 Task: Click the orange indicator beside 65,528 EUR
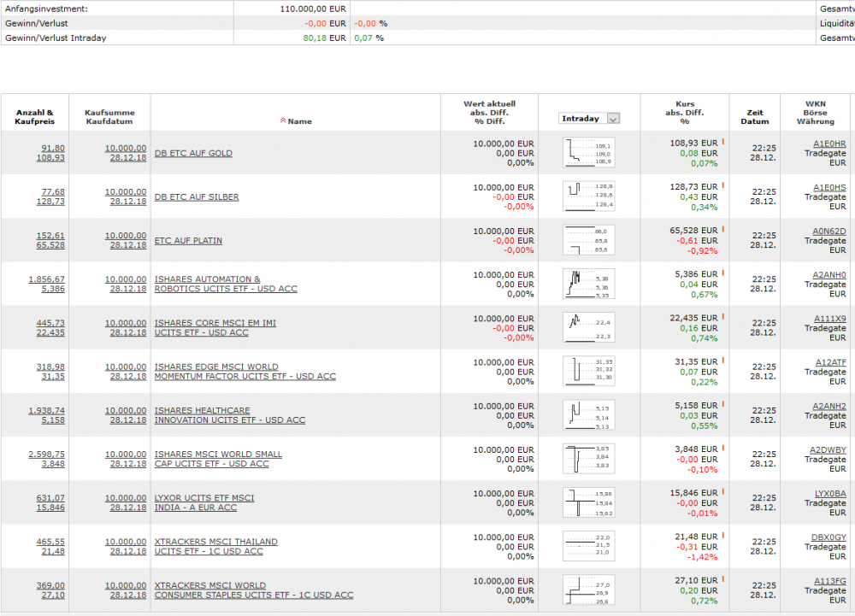[x=723, y=229]
